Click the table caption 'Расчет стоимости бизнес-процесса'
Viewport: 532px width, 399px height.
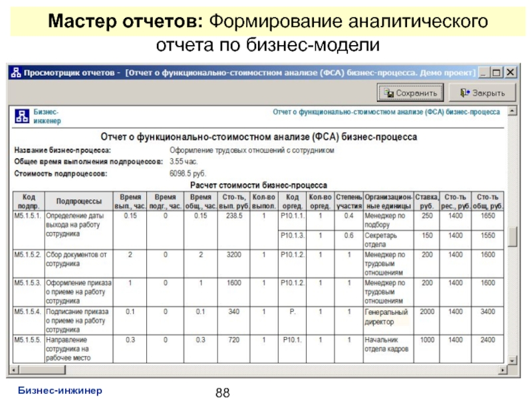click(259, 186)
